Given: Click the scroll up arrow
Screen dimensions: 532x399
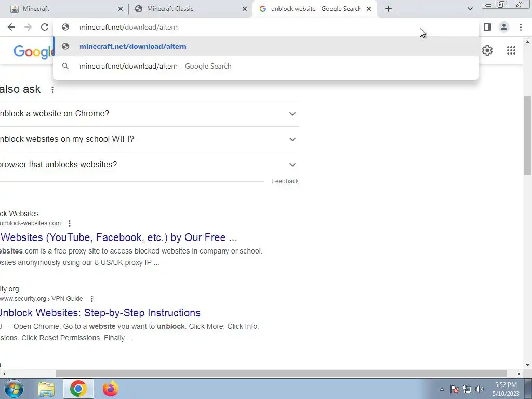Looking at the screenshot, I should point(528,42).
